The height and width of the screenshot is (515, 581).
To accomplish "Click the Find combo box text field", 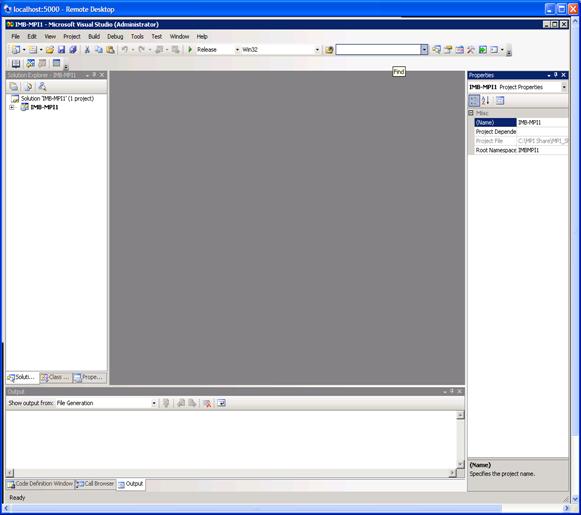I will pos(378,50).
